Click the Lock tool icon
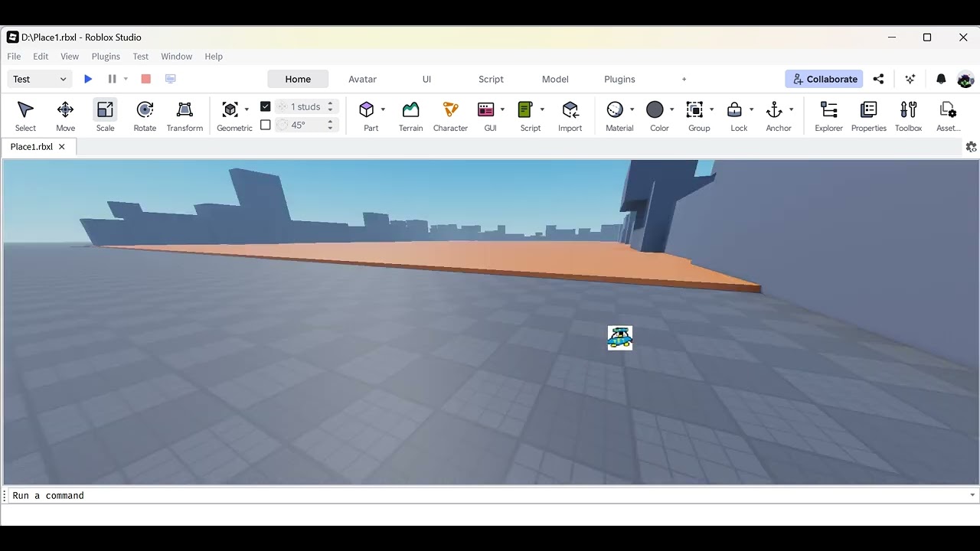 (734, 109)
